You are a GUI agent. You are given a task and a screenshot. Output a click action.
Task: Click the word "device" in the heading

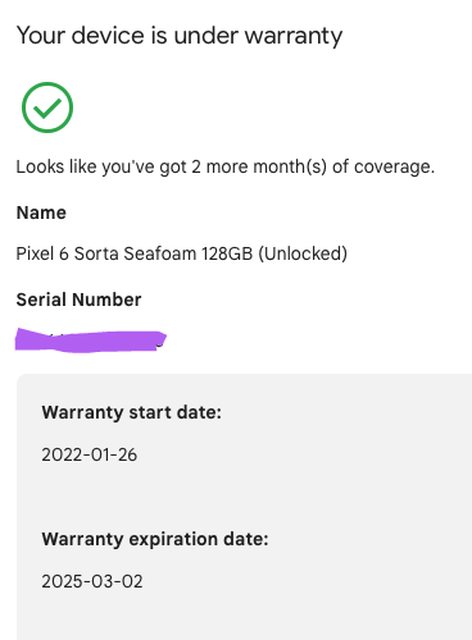[108, 36]
